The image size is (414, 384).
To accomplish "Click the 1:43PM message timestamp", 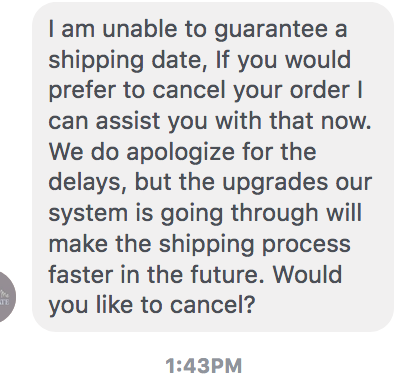I will point(204,366).
